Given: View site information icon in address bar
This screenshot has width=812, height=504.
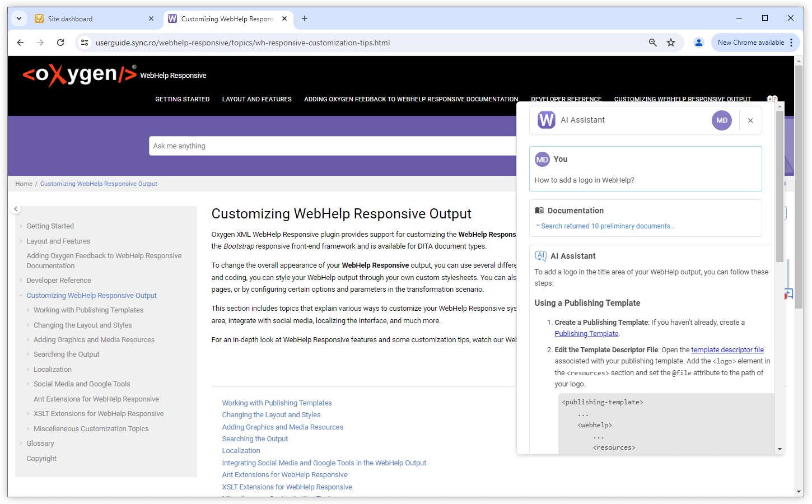Looking at the screenshot, I should point(85,43).
